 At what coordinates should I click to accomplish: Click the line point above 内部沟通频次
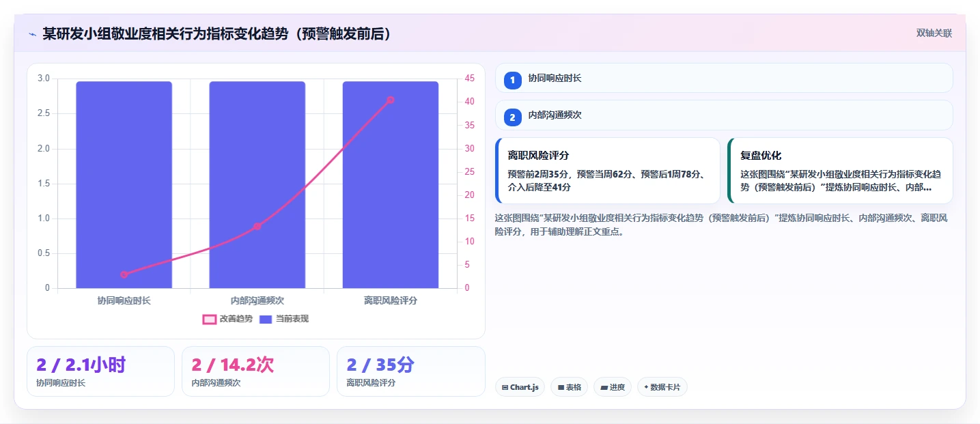(257, 226)
